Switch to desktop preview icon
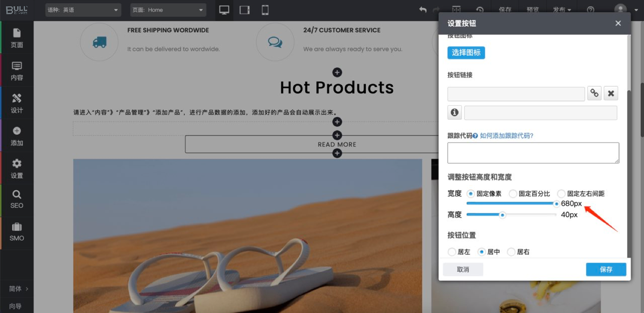Viewport: 644px width, 313px height. (x=224, y=10)
